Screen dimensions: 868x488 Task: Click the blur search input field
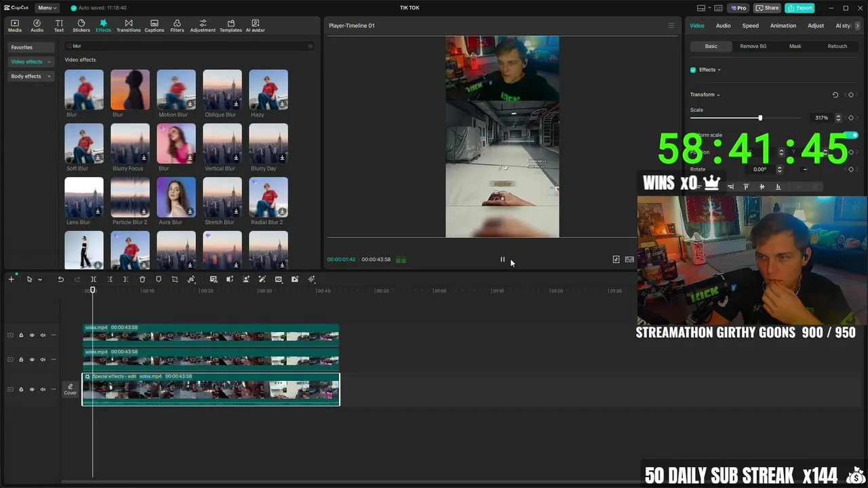click(189, 46)
